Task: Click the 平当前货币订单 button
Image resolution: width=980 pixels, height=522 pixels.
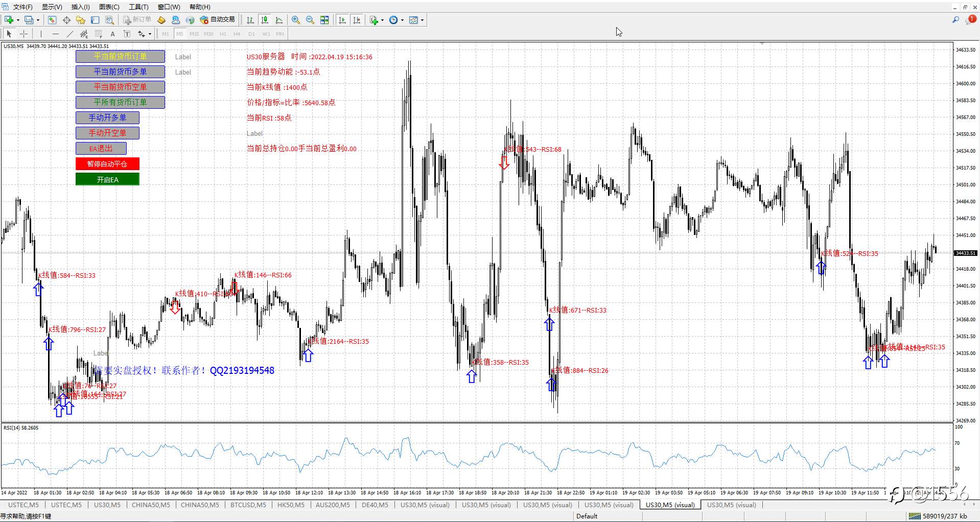Action: (x=120, y=56)
